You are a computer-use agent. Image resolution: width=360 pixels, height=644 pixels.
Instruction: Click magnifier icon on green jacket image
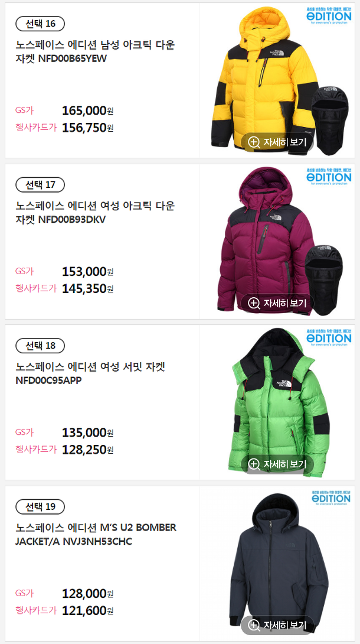[254, 464]
